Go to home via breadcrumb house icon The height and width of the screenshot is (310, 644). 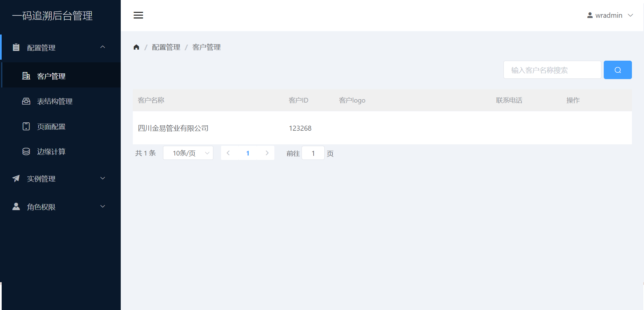(x=136, y=47)
